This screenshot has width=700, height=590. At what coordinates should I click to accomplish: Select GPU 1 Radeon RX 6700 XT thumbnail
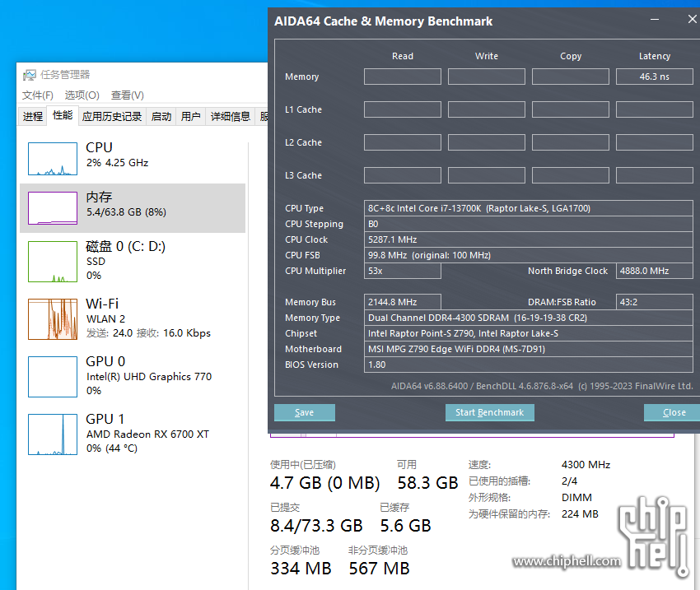[53, 434]
